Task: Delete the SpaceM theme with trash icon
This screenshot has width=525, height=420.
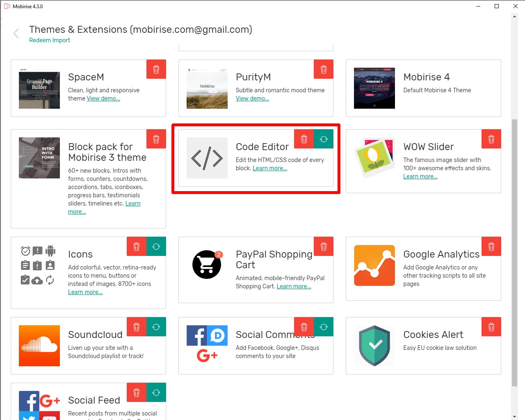Action: tap(156, 69)
